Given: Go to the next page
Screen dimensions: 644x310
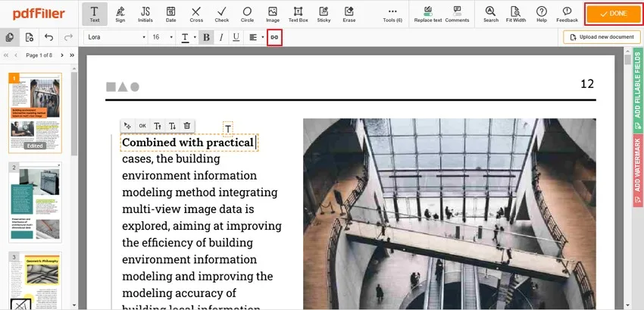Looking at the screenshot, I should [62, 55].
